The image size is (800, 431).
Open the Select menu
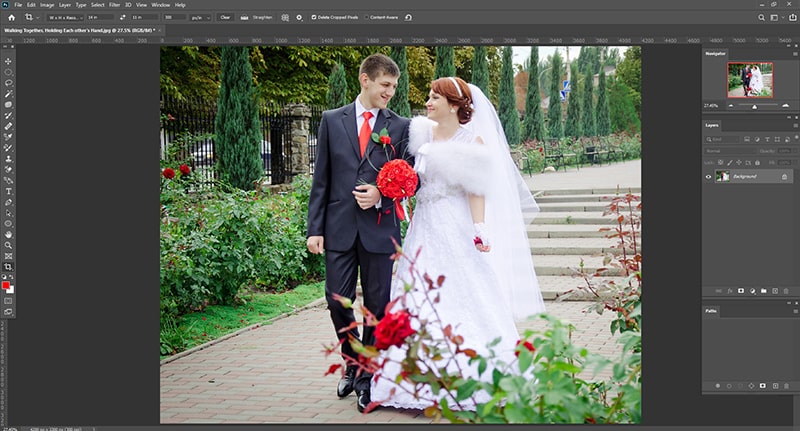point(97,5)
